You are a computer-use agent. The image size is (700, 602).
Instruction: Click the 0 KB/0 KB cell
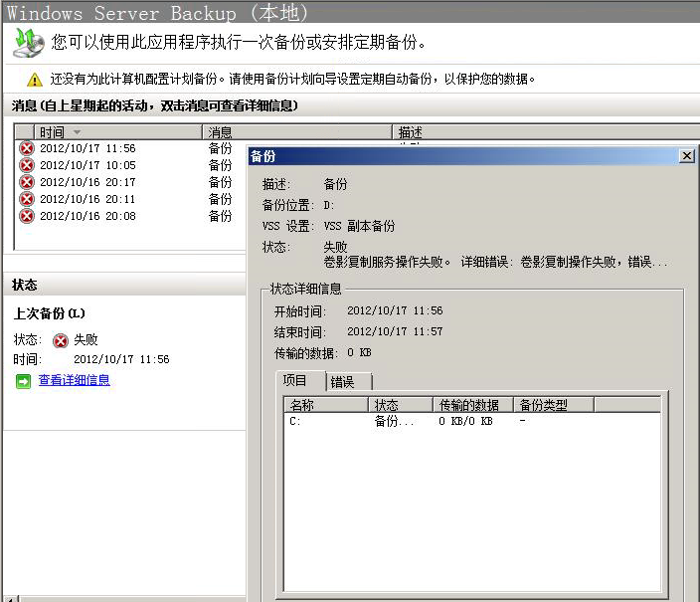pos(465,421)
